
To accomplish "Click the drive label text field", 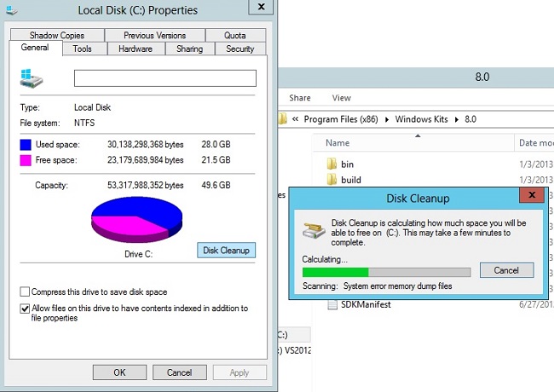I will 164,78.
